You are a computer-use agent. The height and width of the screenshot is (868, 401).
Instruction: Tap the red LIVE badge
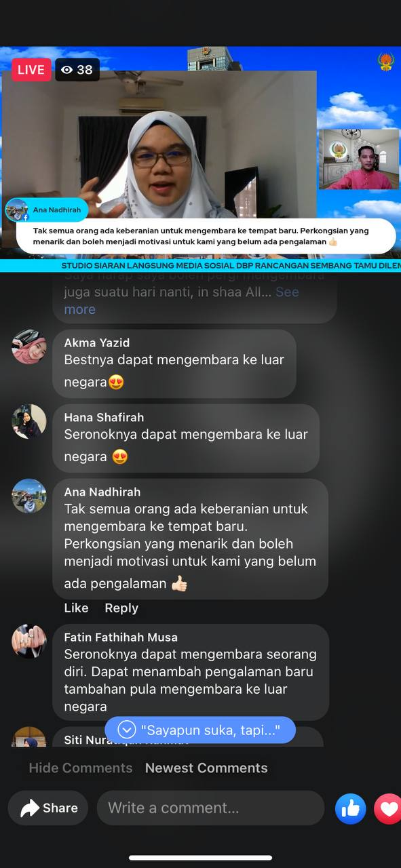tap(31, 70)
